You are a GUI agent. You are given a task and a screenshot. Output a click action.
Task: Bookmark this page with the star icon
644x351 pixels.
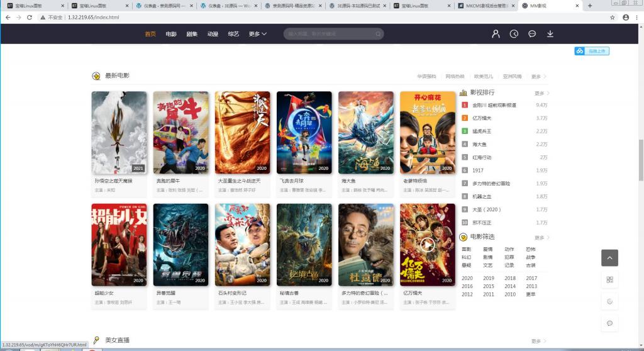tap(612, 17)
